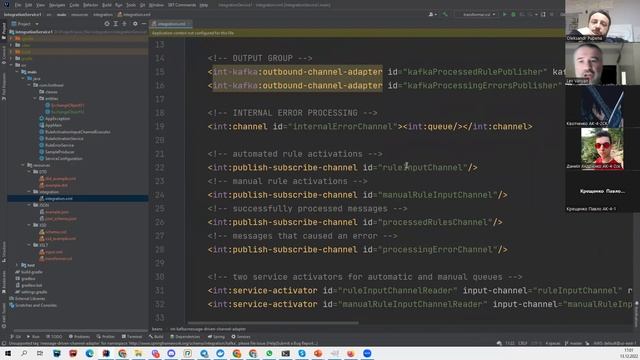This screenshot has width=640, height=360.
Task: Collapse the JSON folder in project tree
Action: coord(29,205)
